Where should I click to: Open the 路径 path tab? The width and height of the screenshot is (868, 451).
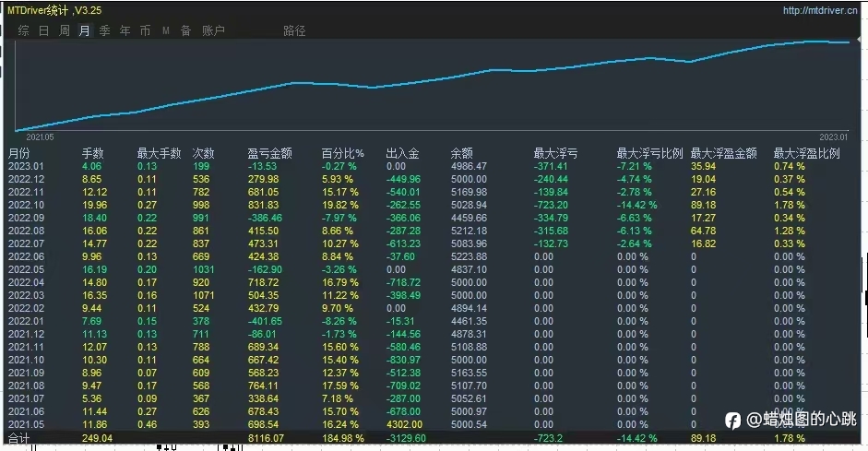pyautogui.click(x=294, y=30)
